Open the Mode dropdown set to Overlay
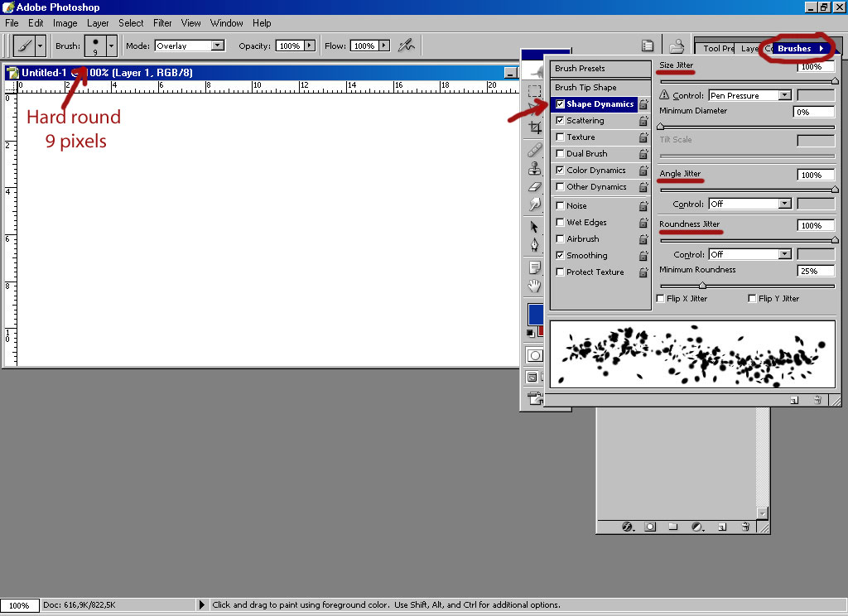The height and width of the screenshot is (616, 848). pyautogui.click(x=218, y=46)
